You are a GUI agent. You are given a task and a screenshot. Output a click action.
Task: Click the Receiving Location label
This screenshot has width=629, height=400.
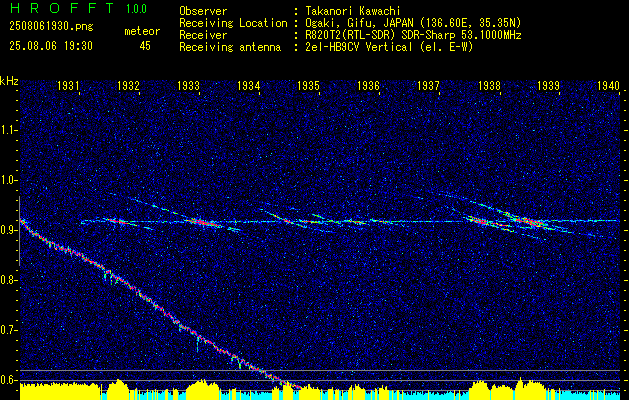(x=233, y=23)
